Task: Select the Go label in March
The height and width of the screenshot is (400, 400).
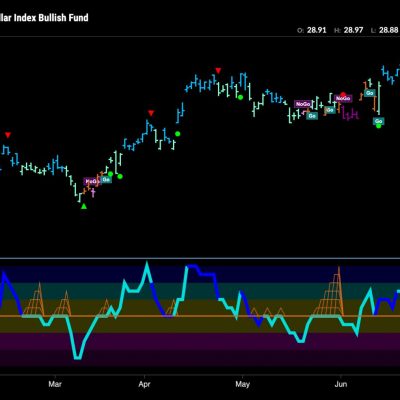Action: point(106,179)
